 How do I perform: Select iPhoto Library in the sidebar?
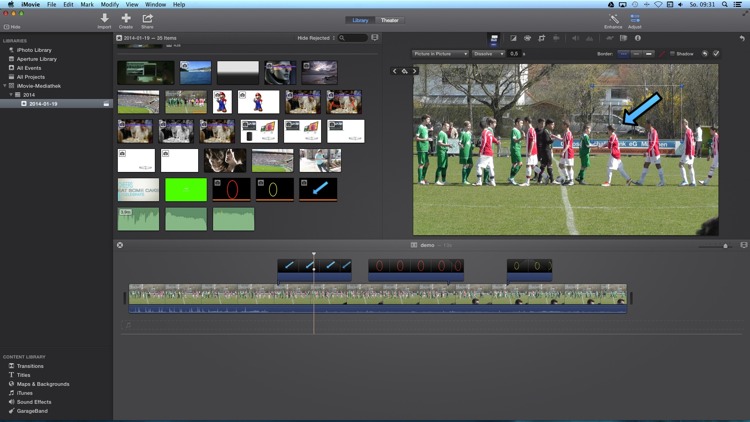tap(34, 50)
